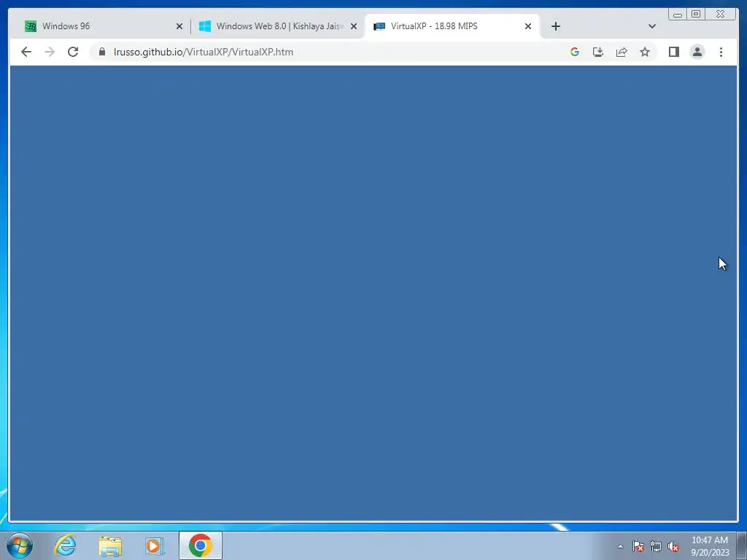Bookmark this tab with star
The height and width of the screenshot is (560, 747).
[x=645, y=52]
